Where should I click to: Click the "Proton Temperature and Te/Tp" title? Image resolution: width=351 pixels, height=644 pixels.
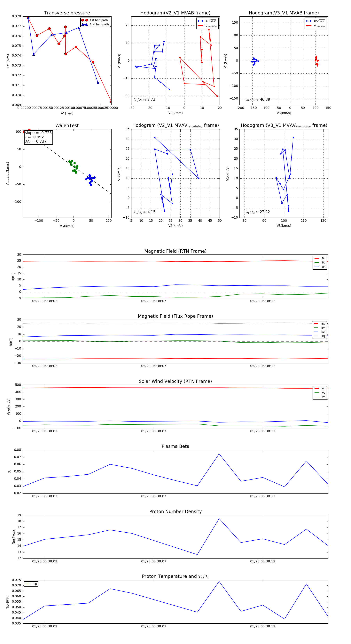175,576
